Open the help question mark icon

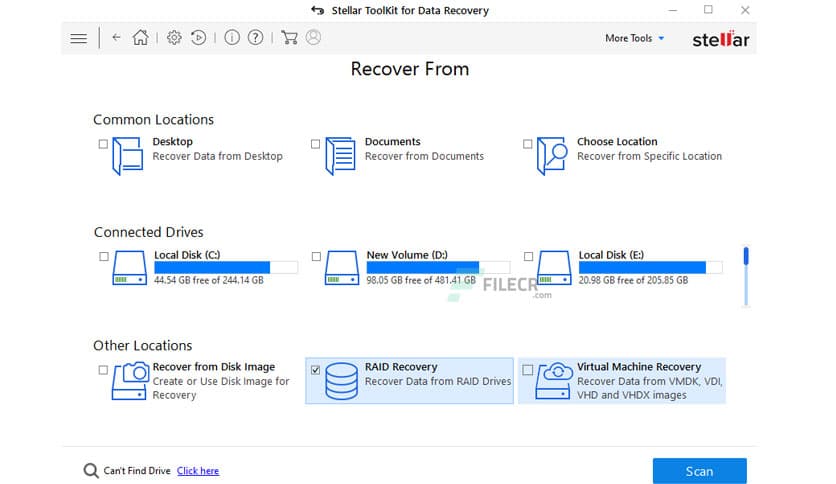pos(256,37)
